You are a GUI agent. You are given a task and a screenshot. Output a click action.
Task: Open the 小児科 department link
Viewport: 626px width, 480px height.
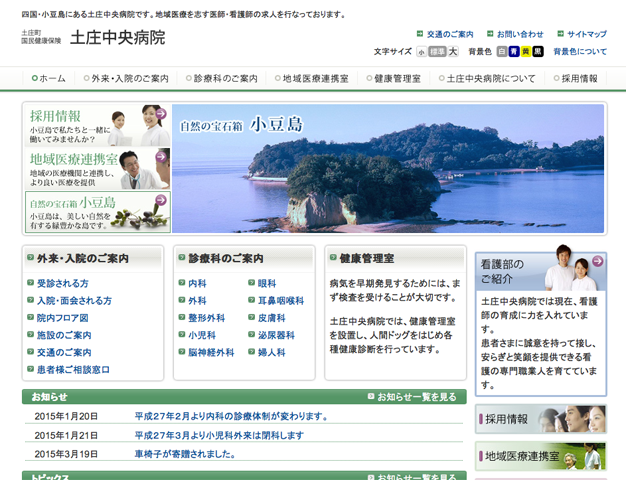coord(202,335)
